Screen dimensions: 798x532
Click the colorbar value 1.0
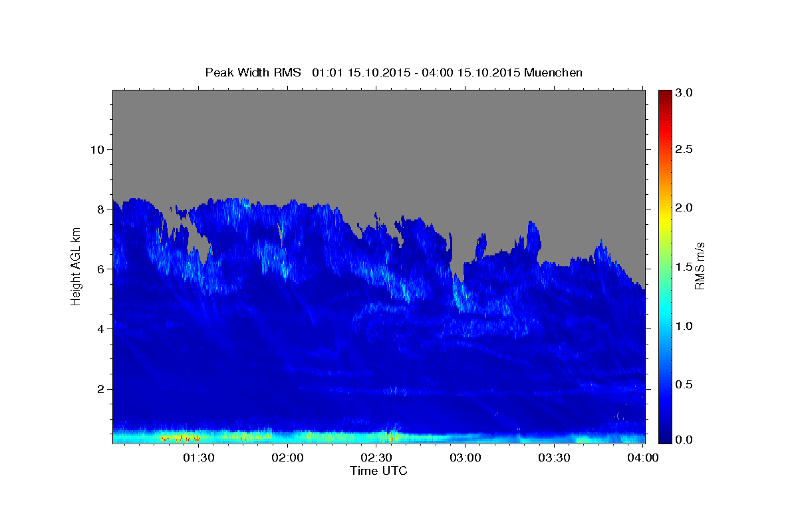click(x=684, y=326)
